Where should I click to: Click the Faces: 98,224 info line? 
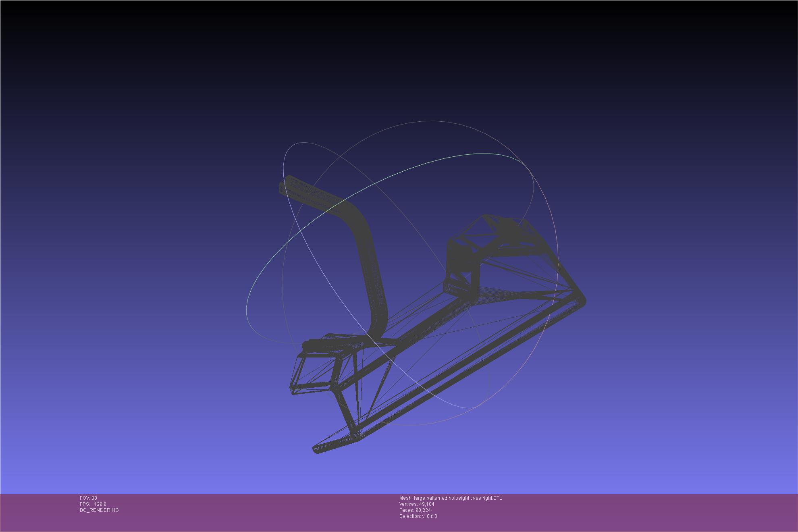(415, 510)
